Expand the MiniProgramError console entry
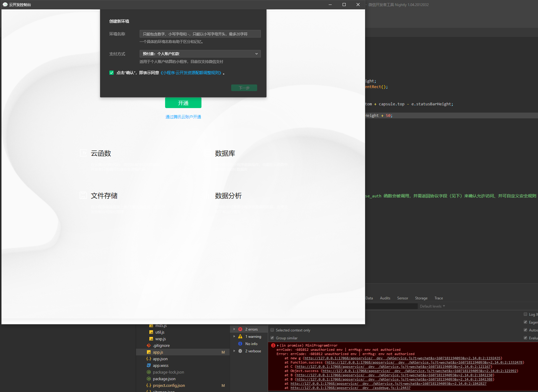This screenshot has height=392, width=538. 278,345
